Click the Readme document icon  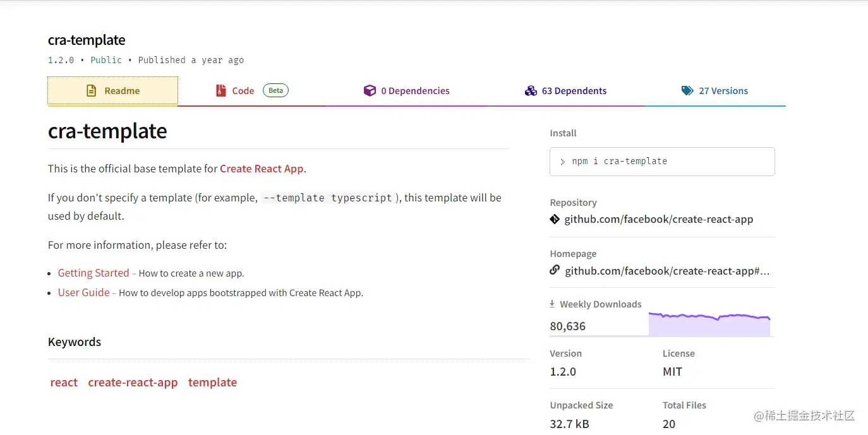coord(92,91)
